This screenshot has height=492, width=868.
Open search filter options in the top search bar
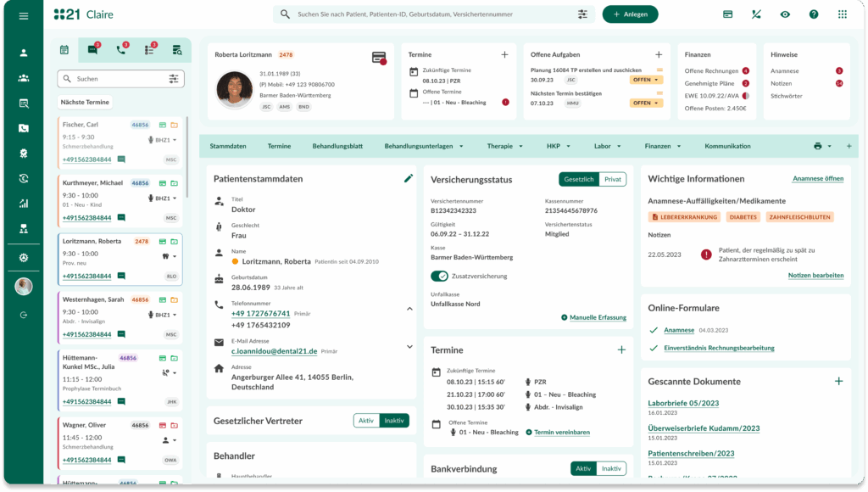(582, 14)
